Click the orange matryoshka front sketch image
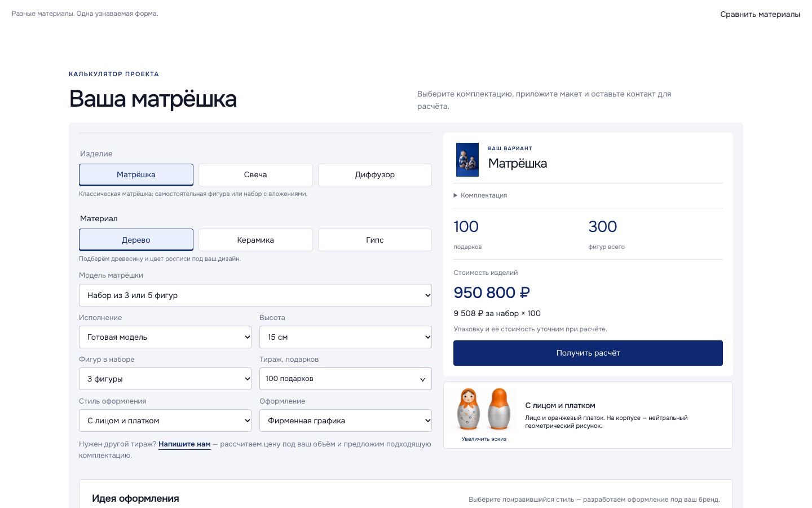Image resolution: width=812 pixels, height=508 pixels. click(x=469, y=409)
